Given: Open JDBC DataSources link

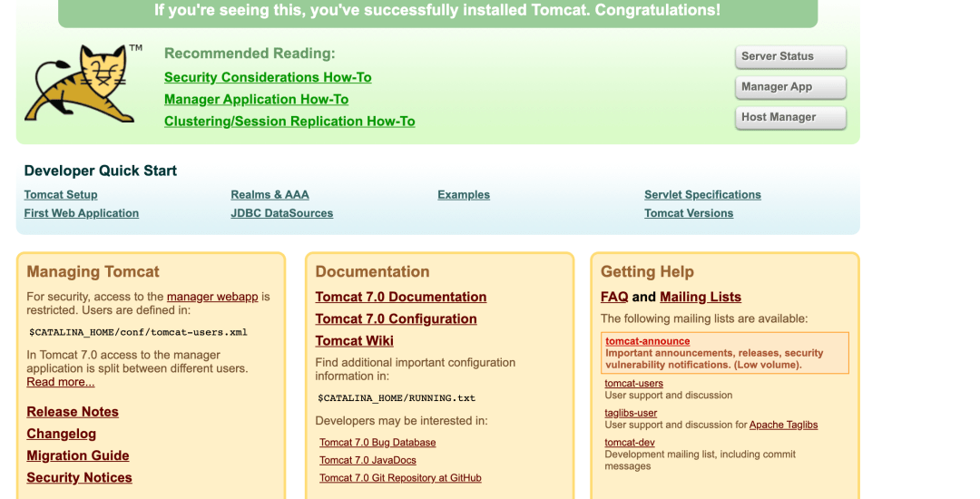Looking at the screenshot, I should click(282, 213).
